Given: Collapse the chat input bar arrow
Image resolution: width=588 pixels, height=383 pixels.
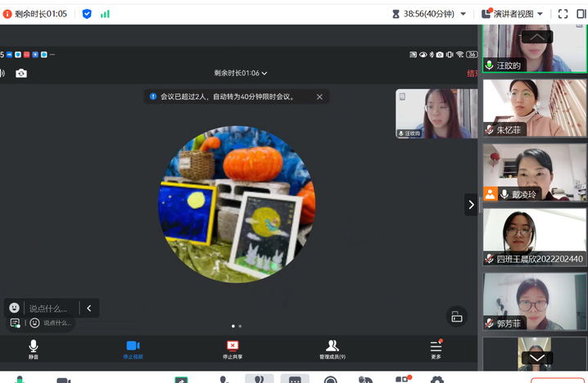Looking at the screenshot, I should tap(89, 308).
